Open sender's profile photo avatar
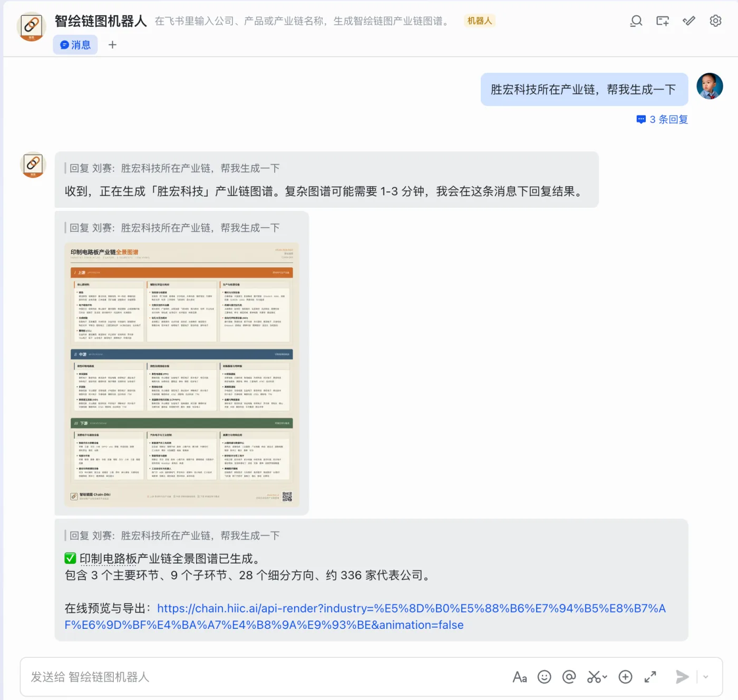 [x=710, y=86]
